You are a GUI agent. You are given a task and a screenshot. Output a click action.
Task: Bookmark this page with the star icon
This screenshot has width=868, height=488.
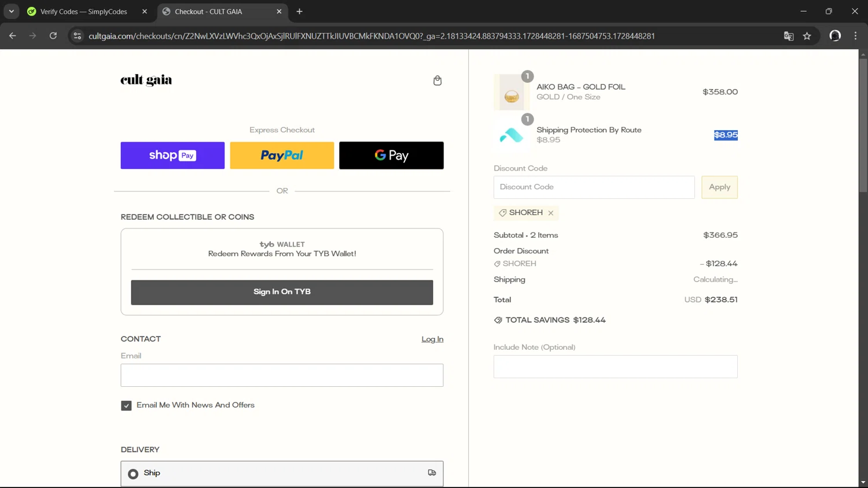(807, 36)
